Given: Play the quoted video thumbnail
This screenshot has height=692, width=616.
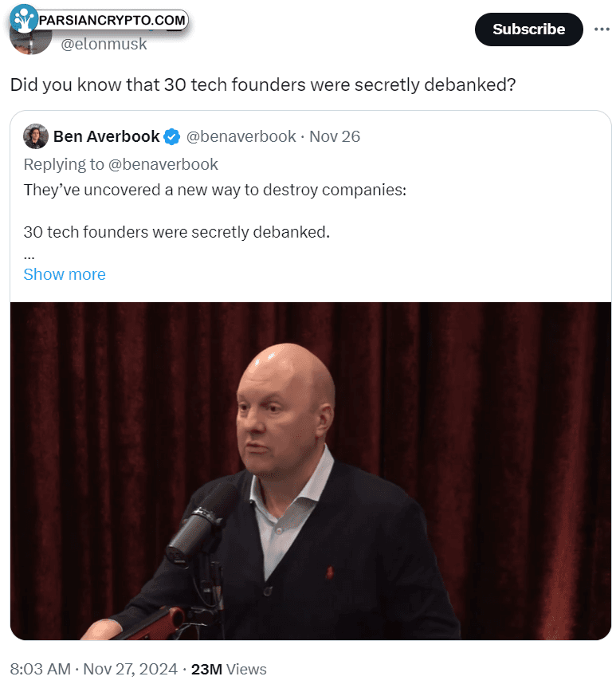Looking at the screenshot, I should click(310, 471).
